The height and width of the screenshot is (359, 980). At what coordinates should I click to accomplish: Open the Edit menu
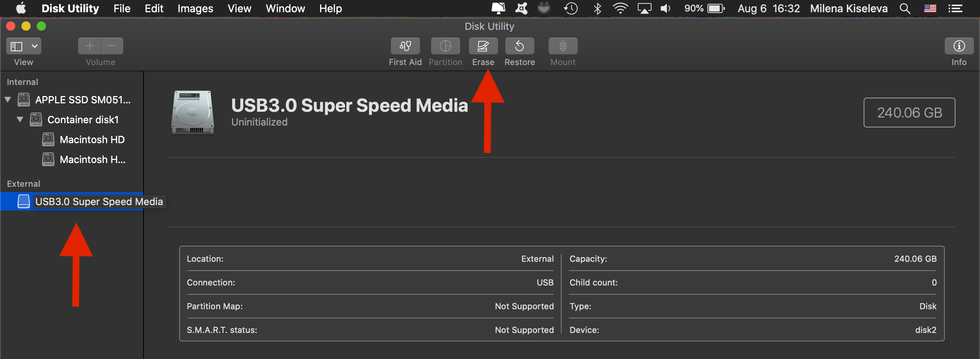pyautogui.click(x=154, y=8)
